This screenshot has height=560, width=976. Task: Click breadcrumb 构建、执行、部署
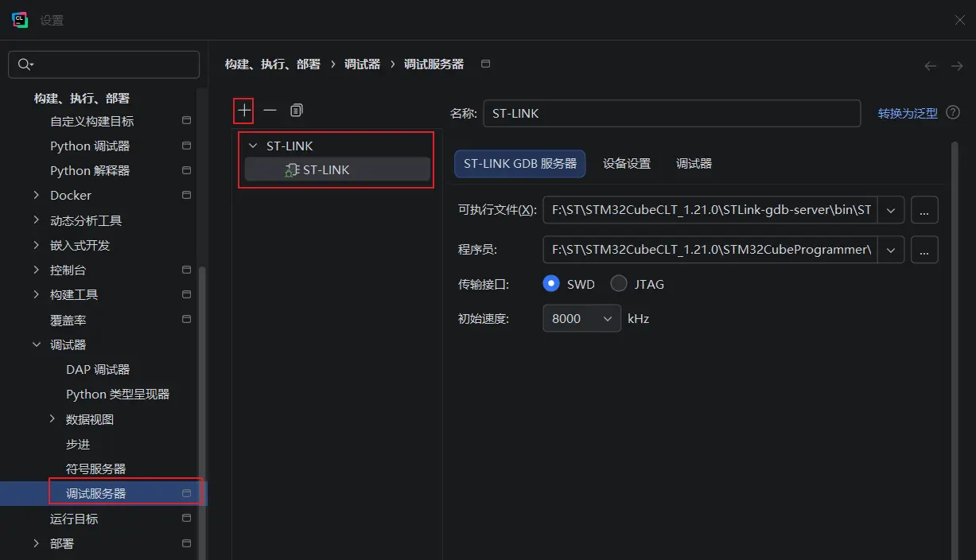[x=273, y=64]
